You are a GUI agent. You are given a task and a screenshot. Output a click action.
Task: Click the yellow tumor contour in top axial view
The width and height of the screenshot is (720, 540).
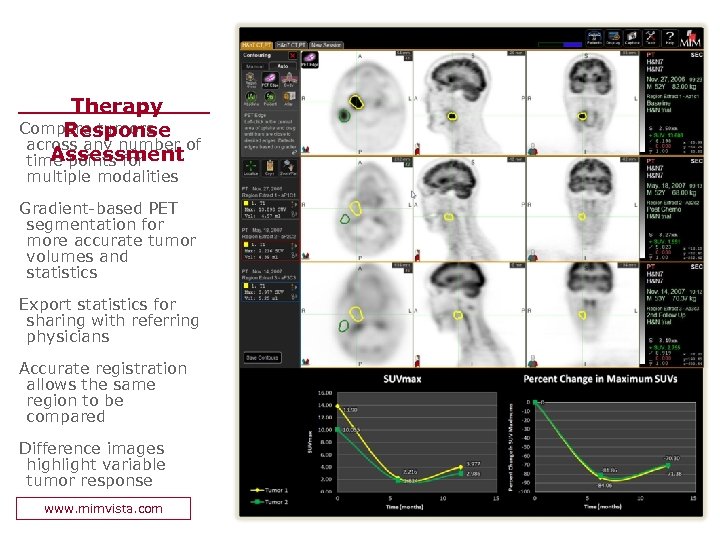point(356,101)
